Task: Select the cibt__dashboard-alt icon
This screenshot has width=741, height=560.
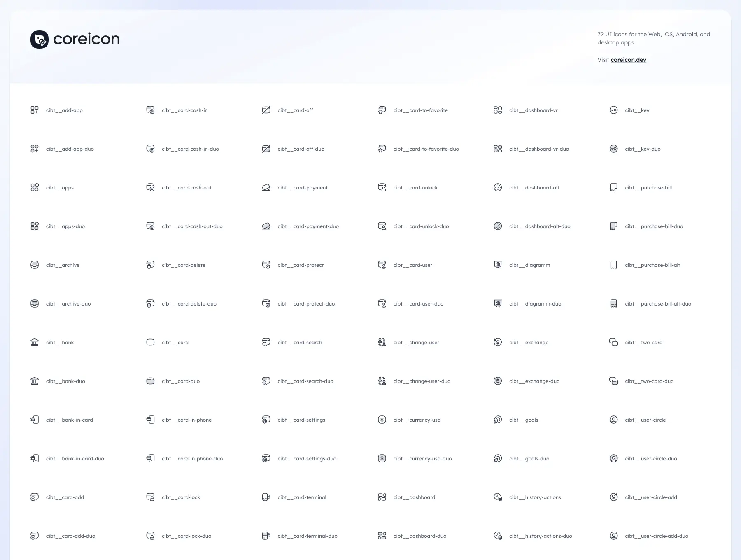Action: click(498, 187)
